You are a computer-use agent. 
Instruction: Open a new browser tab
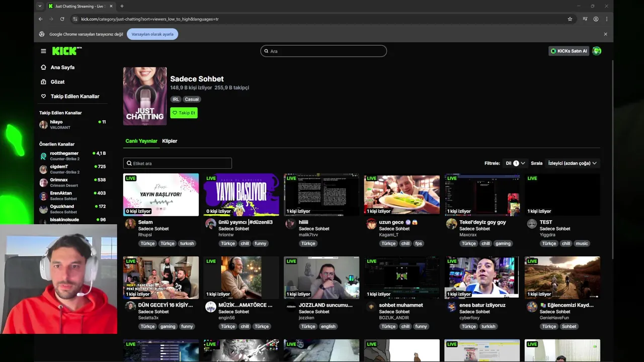pos(122,6)
